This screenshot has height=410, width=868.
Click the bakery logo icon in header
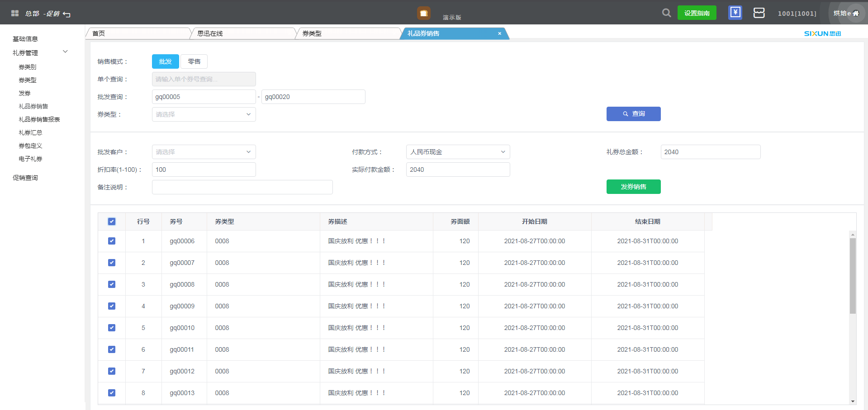click(423, 13)
